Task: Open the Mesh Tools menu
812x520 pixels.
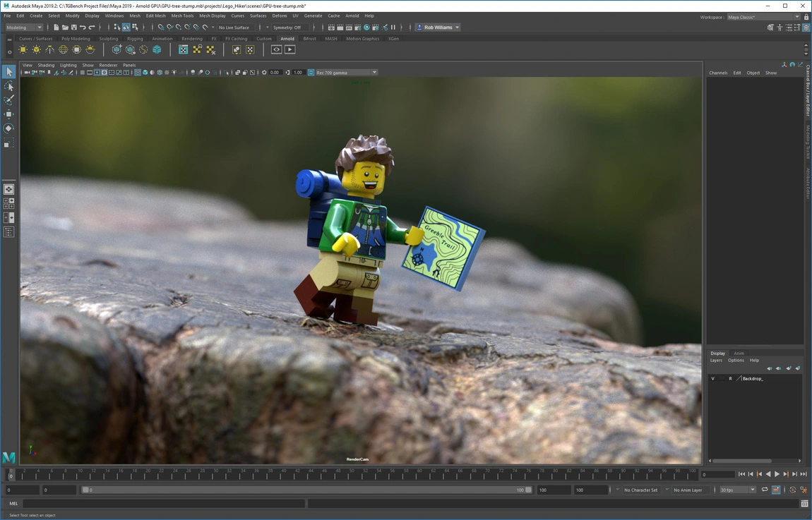Action: point(182,16)
